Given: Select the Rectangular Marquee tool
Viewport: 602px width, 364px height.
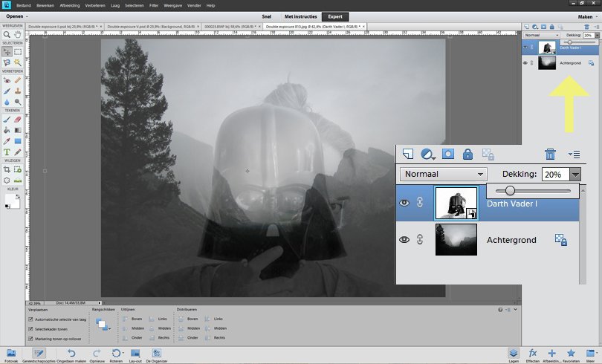Looking at the screenshot, I should click(x=18, y=52).
